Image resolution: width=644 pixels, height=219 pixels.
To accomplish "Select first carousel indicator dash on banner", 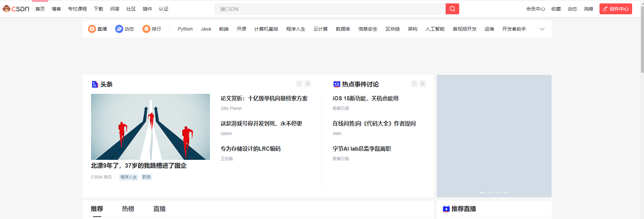I will (482, 193).
